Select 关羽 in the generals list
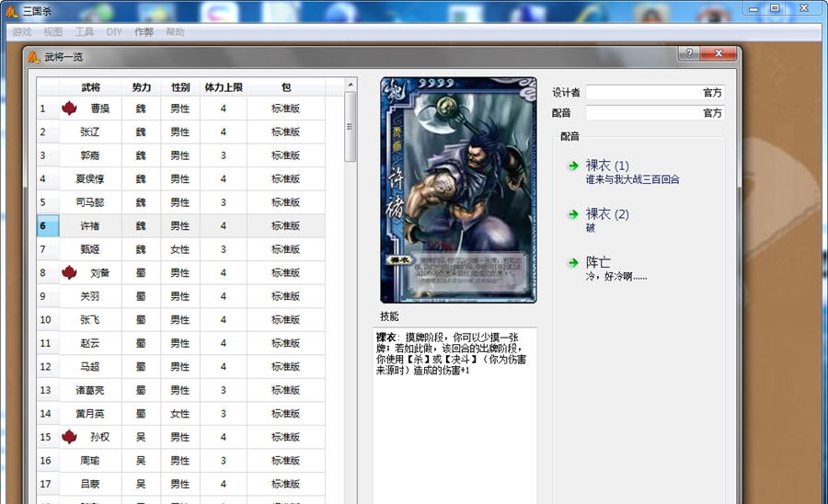Screen dimensions: 828x504 [x=90, y=296]
